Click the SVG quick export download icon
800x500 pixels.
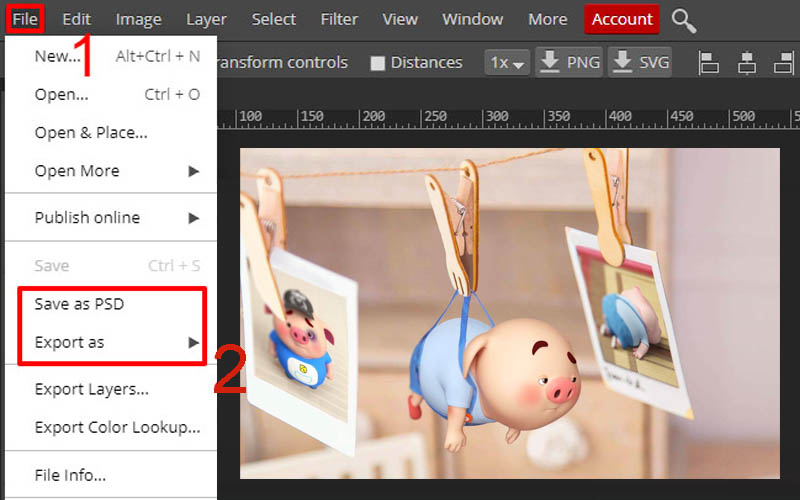(x=623, y=62)
